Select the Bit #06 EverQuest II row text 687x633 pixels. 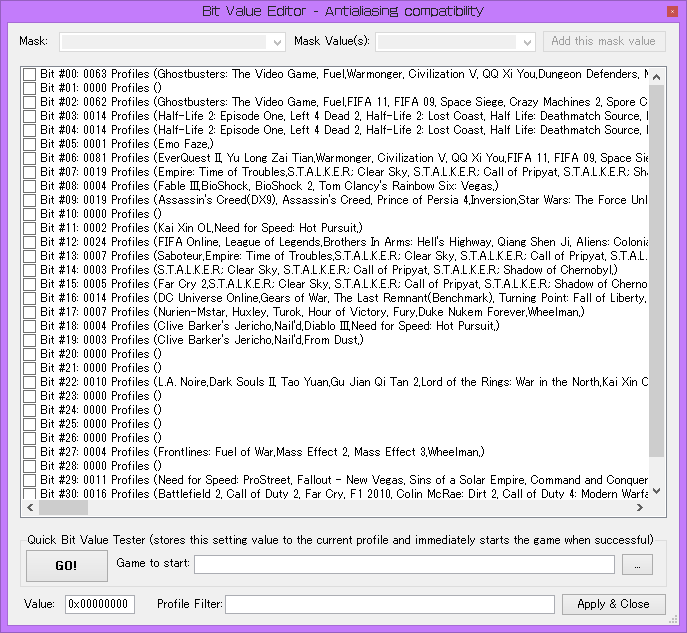344,158
